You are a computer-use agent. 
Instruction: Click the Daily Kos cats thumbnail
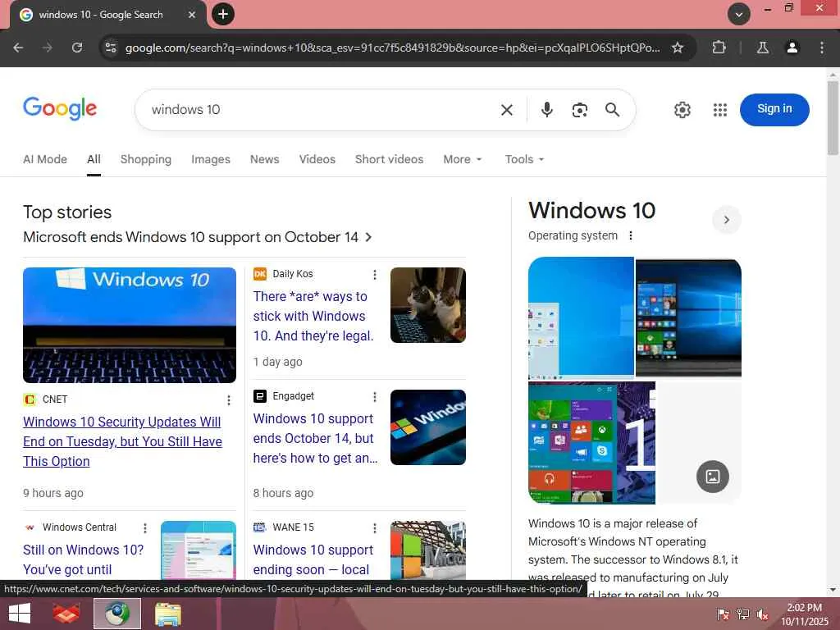pyautogui.click(x=428, y=305)
